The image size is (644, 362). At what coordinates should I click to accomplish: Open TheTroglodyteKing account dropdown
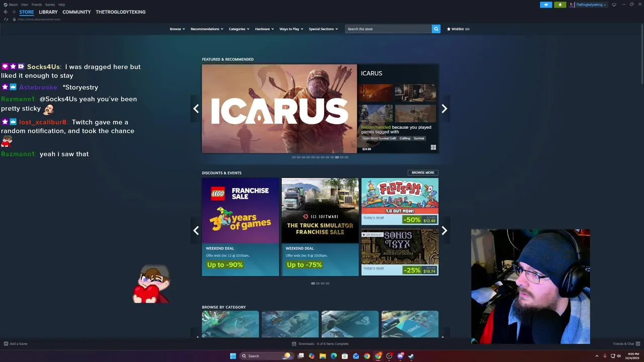tap(591, 5)
